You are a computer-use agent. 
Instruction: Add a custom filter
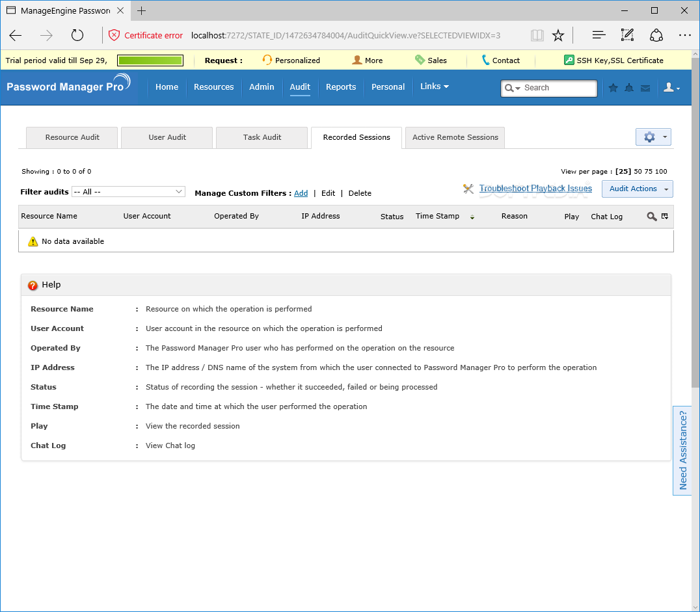point(301,193)
